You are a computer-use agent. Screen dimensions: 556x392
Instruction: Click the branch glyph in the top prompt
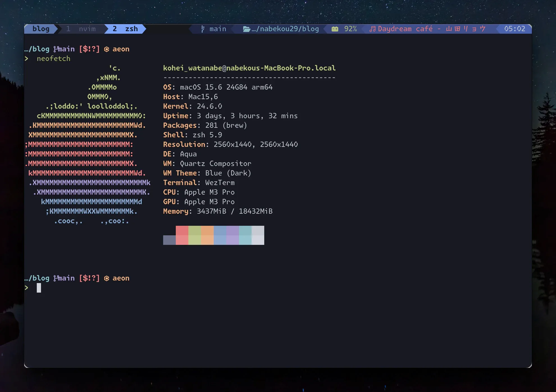[x=56, y=49]
